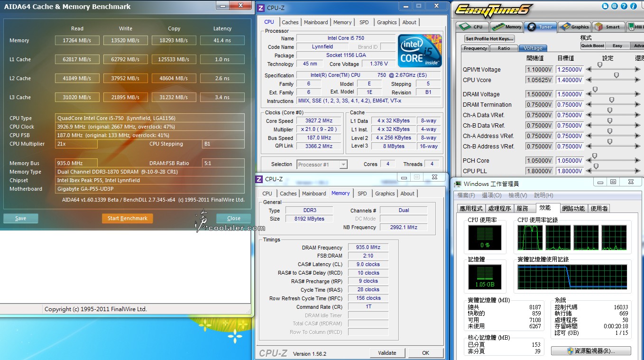This screenshot has height=360, width=644.
Task: Increase CPU Vcore with right arrow
Action: click(638, 80)
